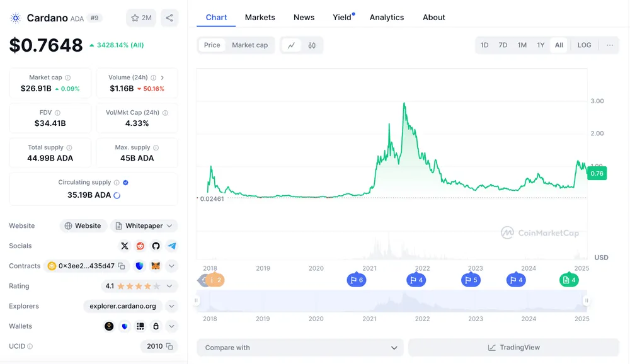Open Cardano's GitHub repository
The height and width of the screenshot is (364, 630).
pyautogui.click(x=156, y=246)
